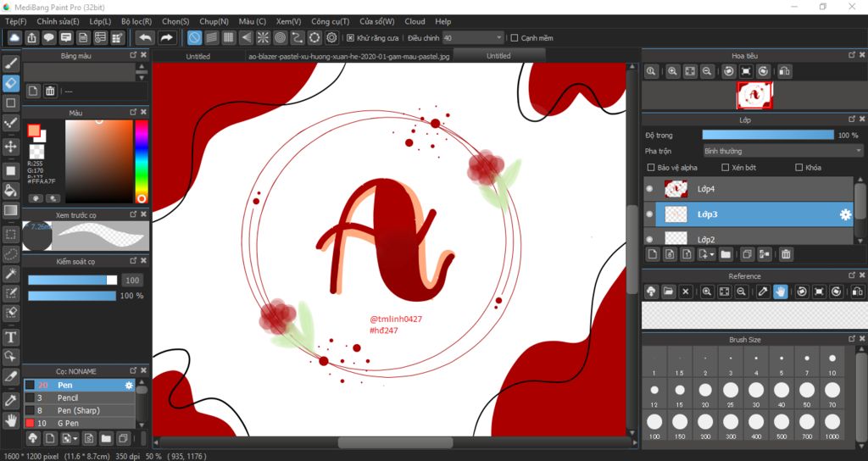The image size is (868, 461).
Task: Select the Text tool
Action: [11, 336]
